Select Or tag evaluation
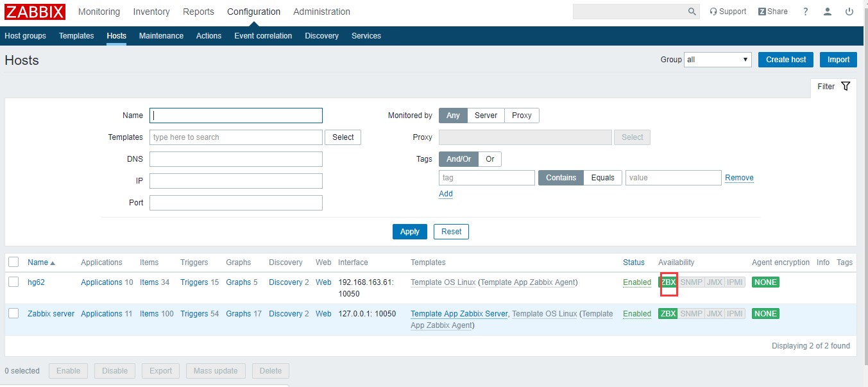The width and height of the screenshot is (868, 387). coord(490,159)
